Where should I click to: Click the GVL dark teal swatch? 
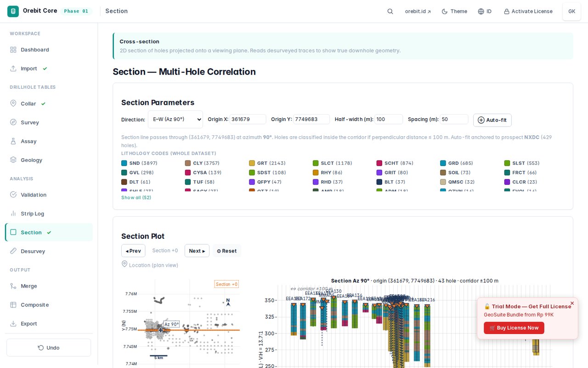click(x=124, y=172)
